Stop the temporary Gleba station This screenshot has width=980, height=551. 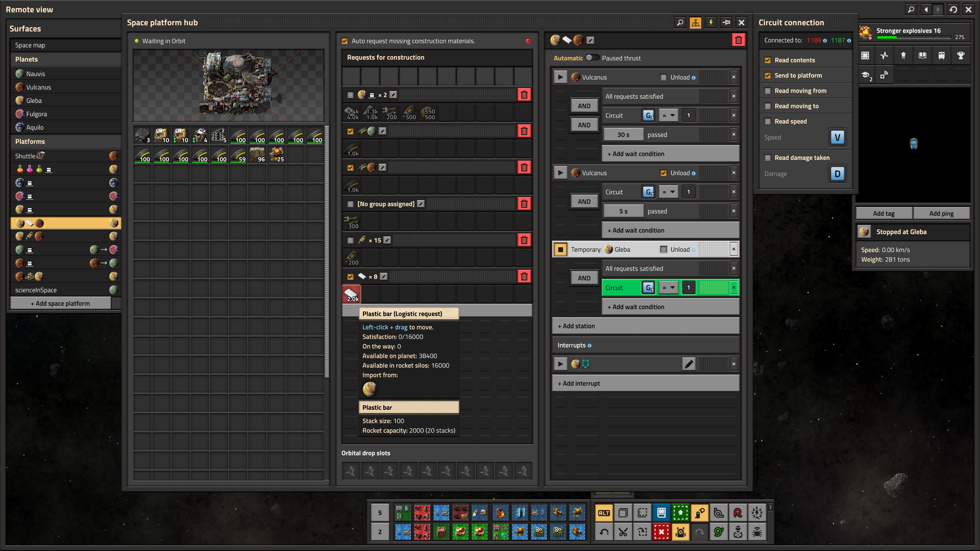[560, 249]
